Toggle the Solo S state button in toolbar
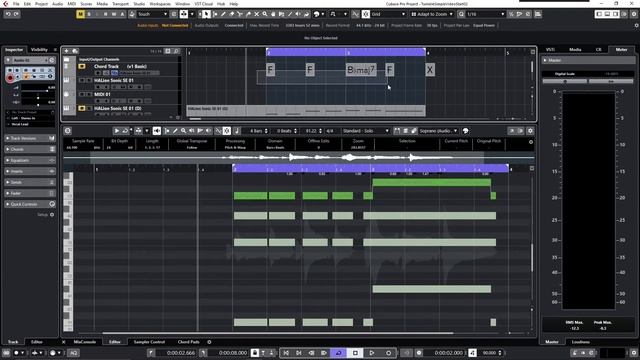 point(89,14)
